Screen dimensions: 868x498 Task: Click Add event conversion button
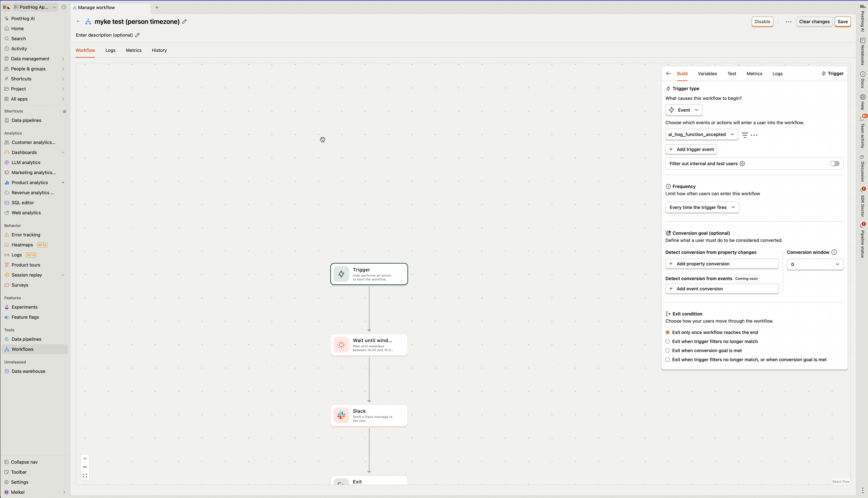[722, 289]
